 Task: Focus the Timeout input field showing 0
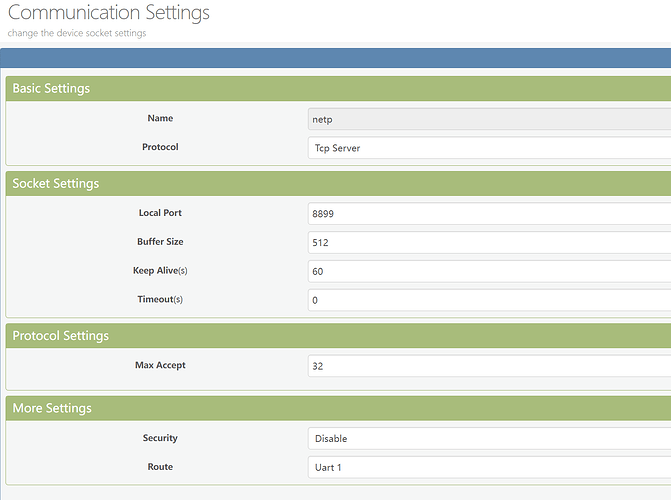pyautogui.click(x=489, y=300)
